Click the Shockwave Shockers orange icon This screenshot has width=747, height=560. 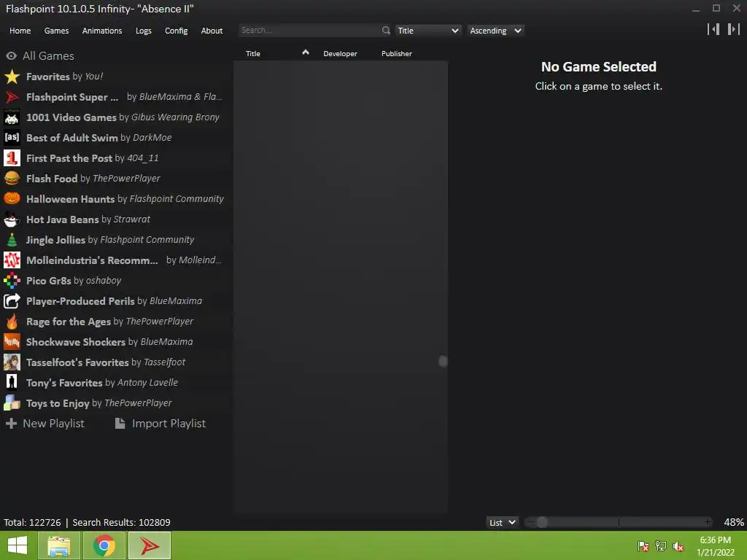pos(12,342)
